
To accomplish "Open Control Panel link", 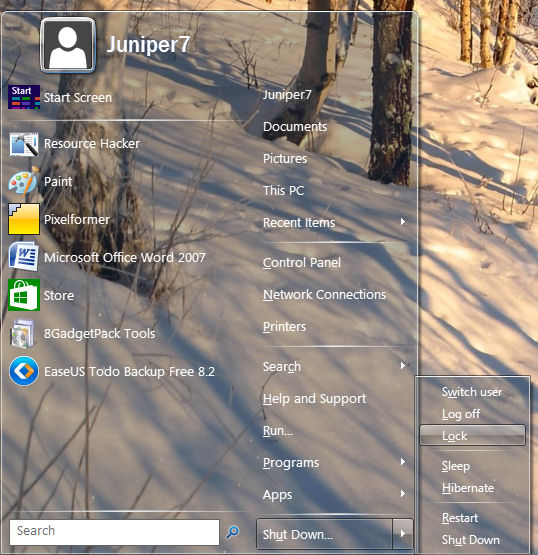I will pos(302,263).
